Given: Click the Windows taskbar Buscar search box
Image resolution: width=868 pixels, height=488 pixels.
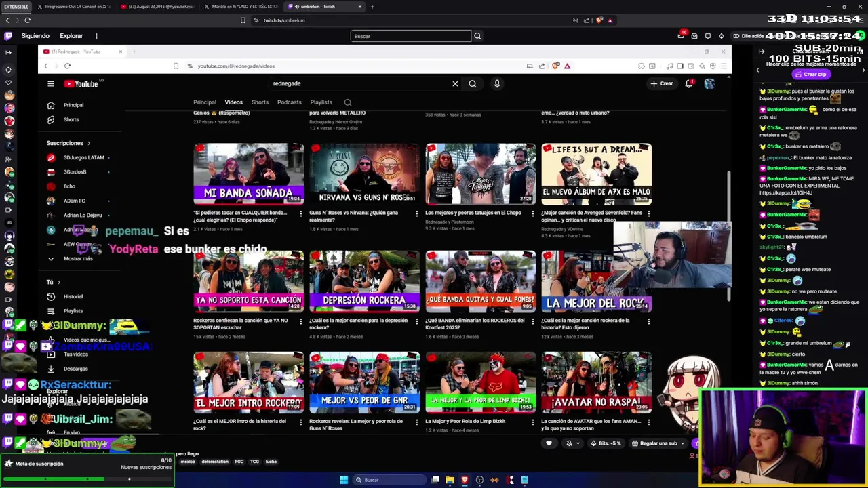Looking at the screenshot, I should (388, 480).
